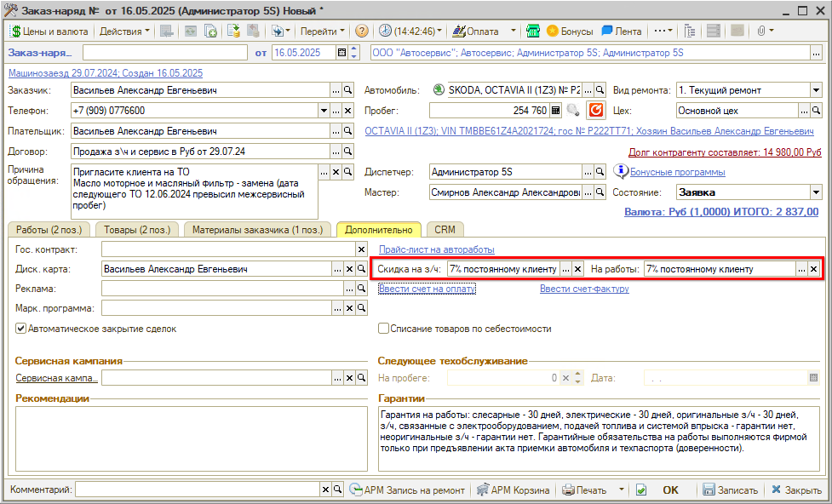
Task: Open the Бонусы toolbar item
Action: click(570, 31)
